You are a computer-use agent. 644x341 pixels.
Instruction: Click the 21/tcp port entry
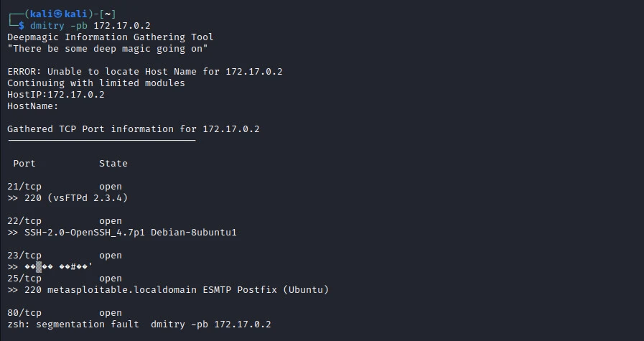pyautogui.click(x=24, y=187)
